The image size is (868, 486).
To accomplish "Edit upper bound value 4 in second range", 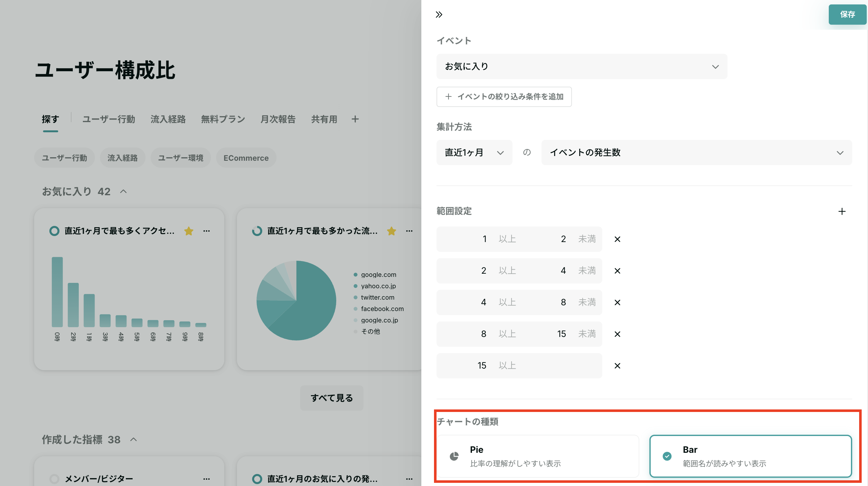I will pyautogui.click(x=563, y=271).
